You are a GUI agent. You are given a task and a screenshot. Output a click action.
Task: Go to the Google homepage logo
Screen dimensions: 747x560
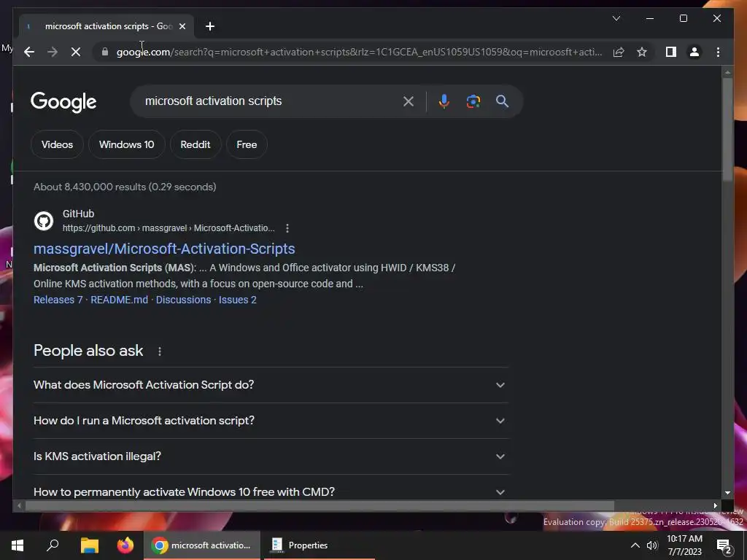coord(63,102)
